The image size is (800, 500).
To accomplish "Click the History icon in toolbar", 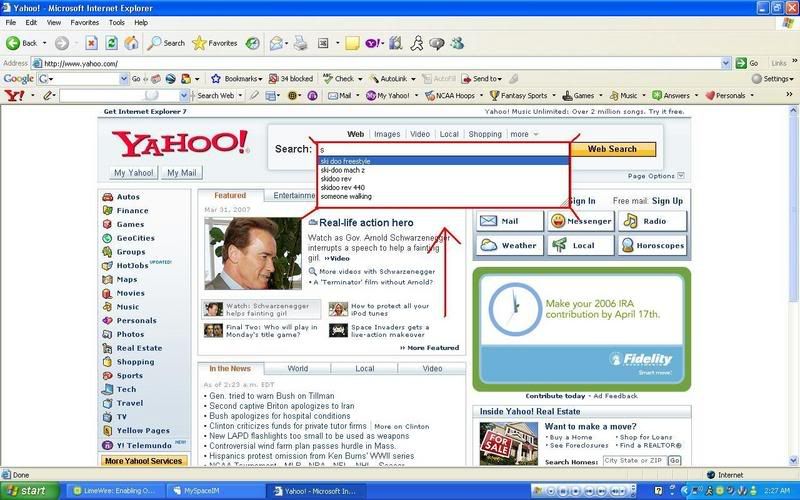I will coord(253,43).
